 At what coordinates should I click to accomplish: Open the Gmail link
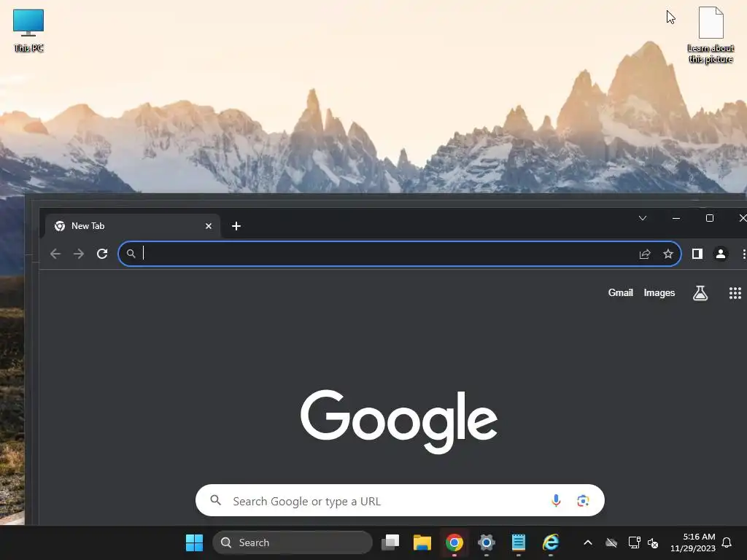[x=620, y=293]
